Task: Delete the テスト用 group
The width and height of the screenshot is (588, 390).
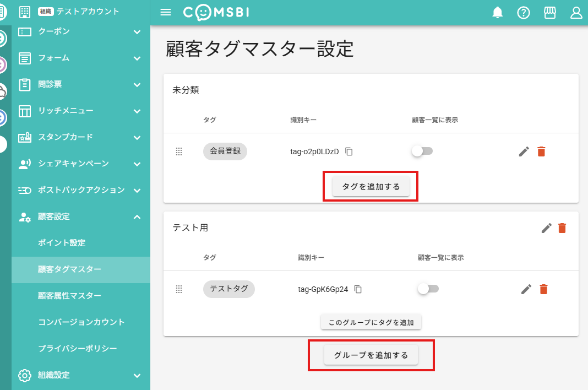Action: tap(562, 227)
